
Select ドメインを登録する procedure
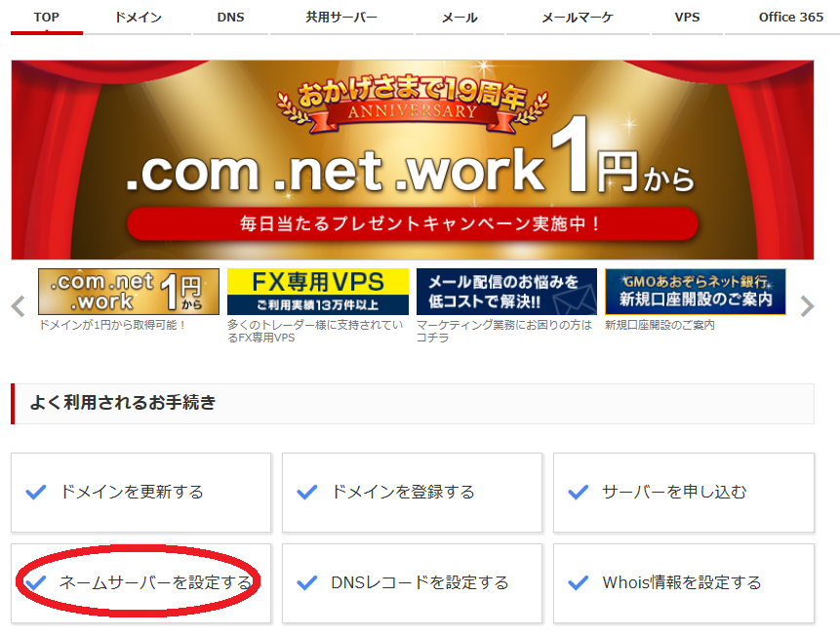(412, 493)
